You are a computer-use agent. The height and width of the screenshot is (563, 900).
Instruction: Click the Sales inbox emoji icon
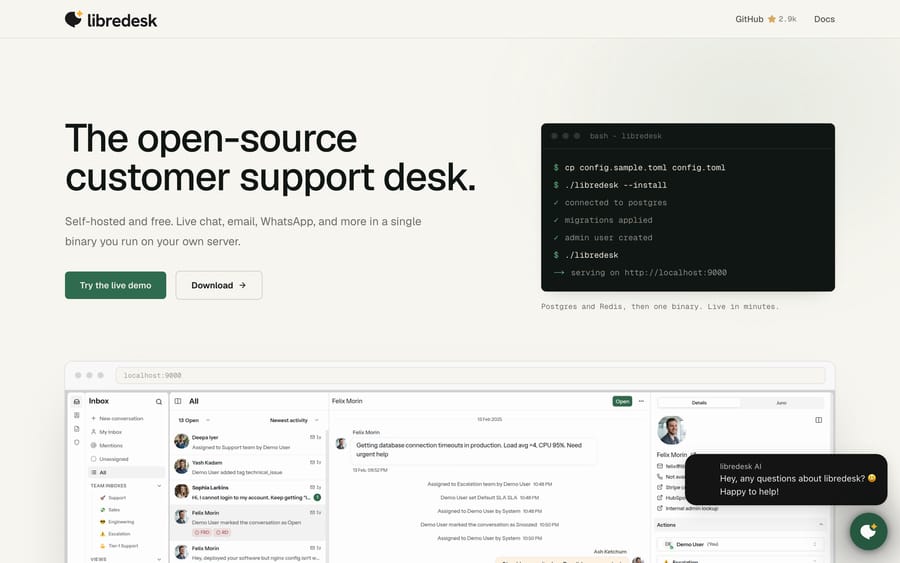103,510
